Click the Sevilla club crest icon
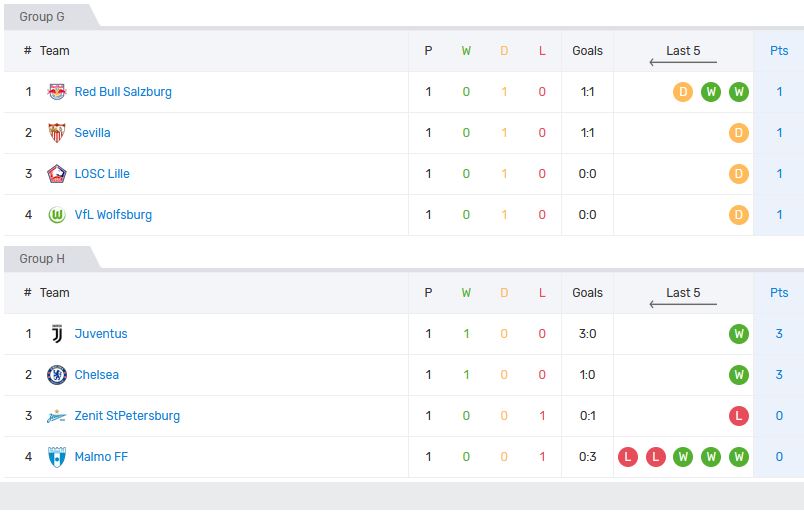 [57, 133]
